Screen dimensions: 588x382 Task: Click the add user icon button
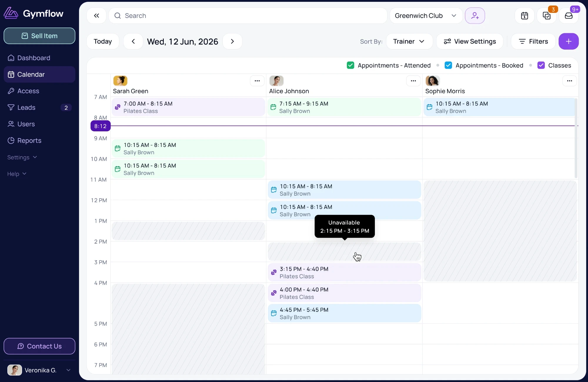point(475,16)
